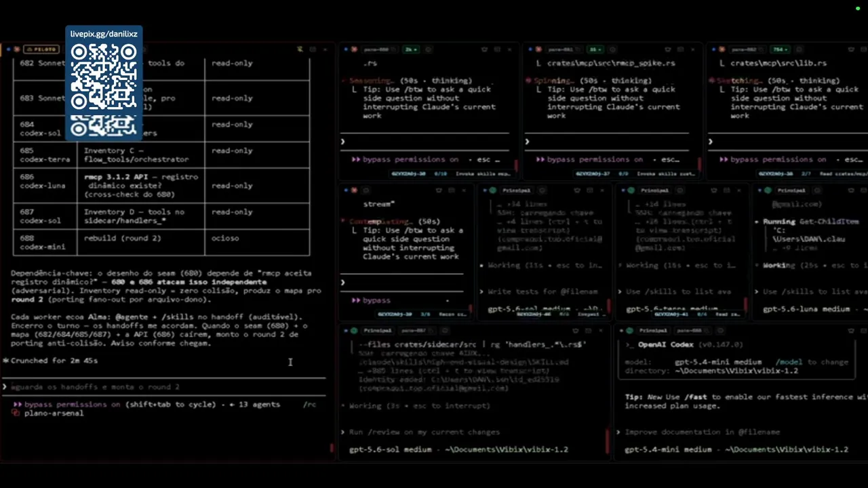
Task: Click the green 86 badge in pane-081 header
Action: click(595, 49)
